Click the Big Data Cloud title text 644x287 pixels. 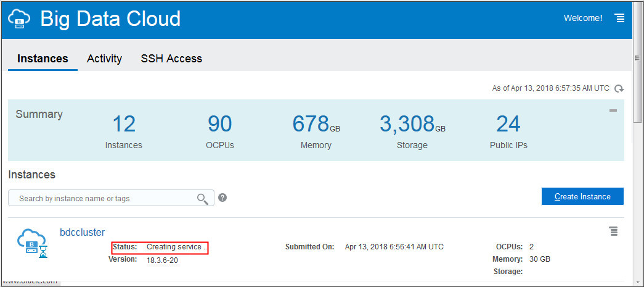(x=110, y=19)
